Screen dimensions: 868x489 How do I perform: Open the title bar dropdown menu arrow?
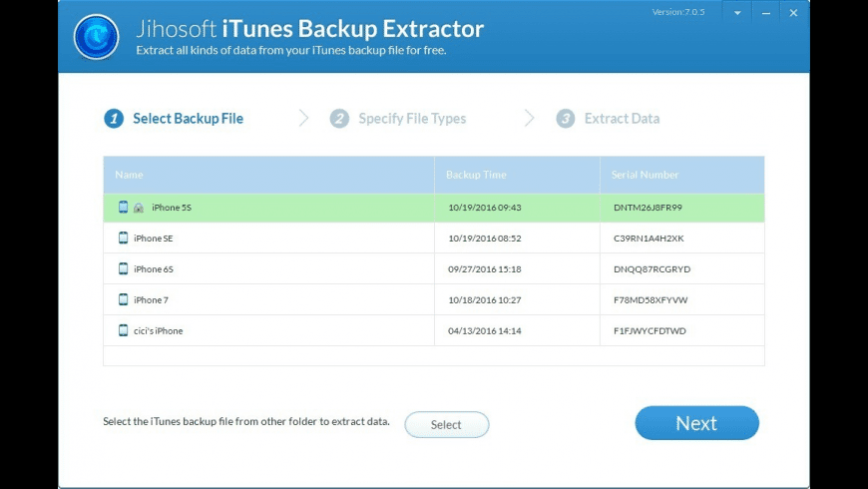click(737, 14)
